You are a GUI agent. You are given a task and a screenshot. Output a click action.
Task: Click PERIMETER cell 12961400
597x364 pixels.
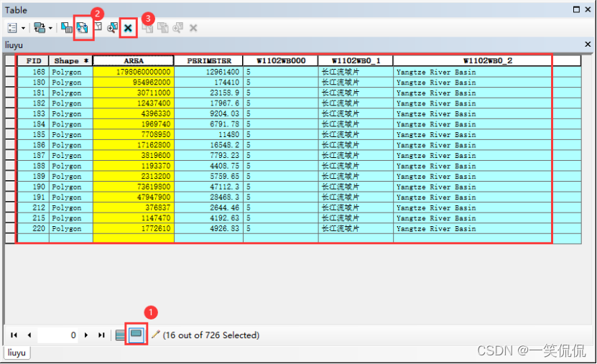coord(208,72)
